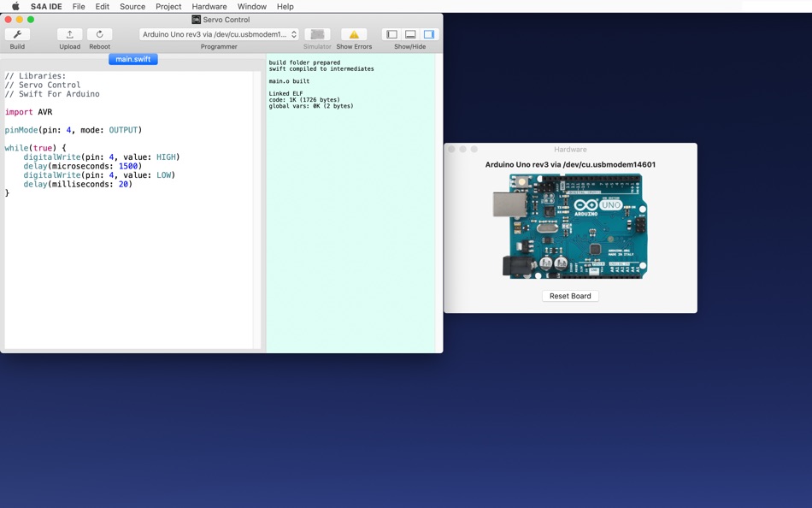Click the '// Swift For Arduino' comment

click(x=52, y=94)
